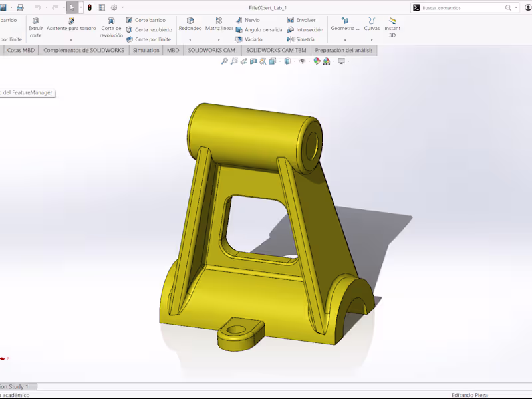Activate the Select cursor tool
Image resolution: width=532 pixels, height=399 pixels.
72,7
